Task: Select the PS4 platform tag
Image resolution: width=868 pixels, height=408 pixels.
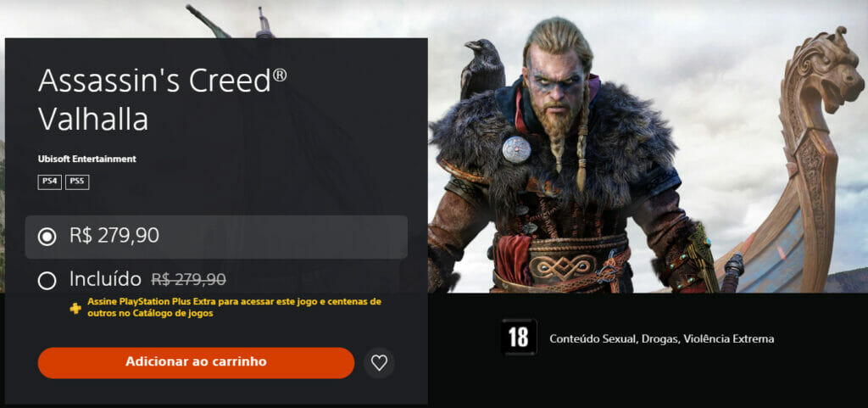Action: pyautogui.click(x=50, y=182)
